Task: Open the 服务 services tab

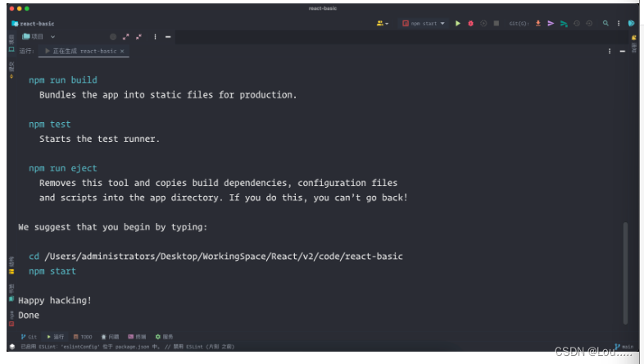Action: [x=164, y=336]
